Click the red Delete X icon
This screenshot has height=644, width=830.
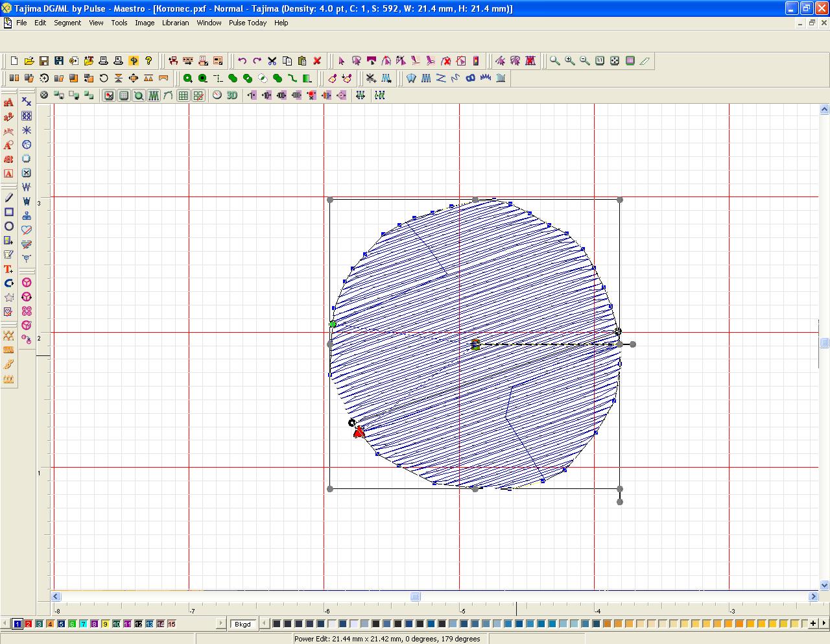click(x=317, y=61)
